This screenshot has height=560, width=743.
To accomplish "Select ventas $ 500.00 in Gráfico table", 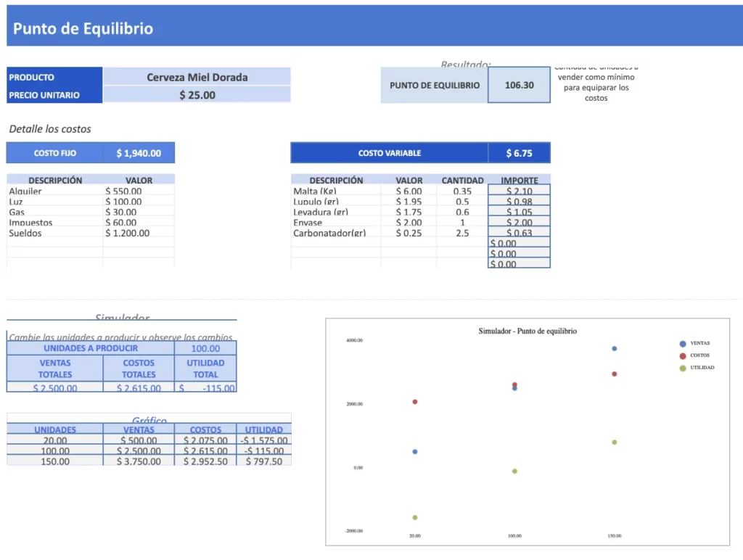I will coord(139,440).
